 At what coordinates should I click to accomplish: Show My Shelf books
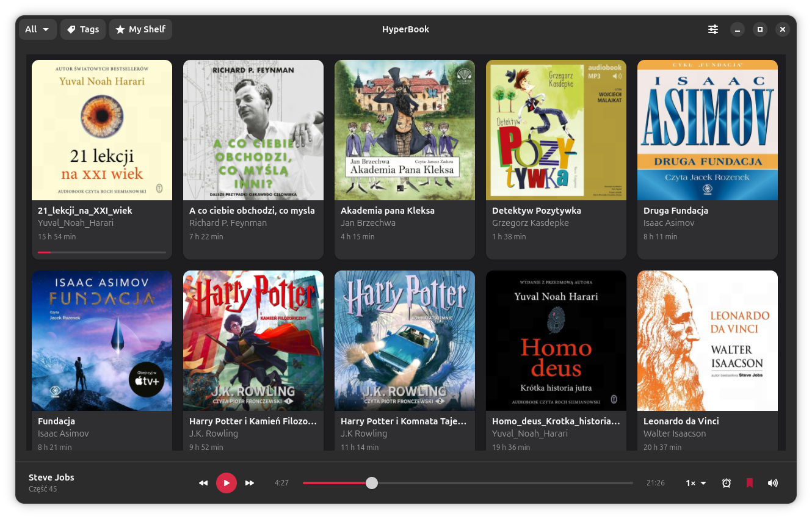(x=140, y=29)
